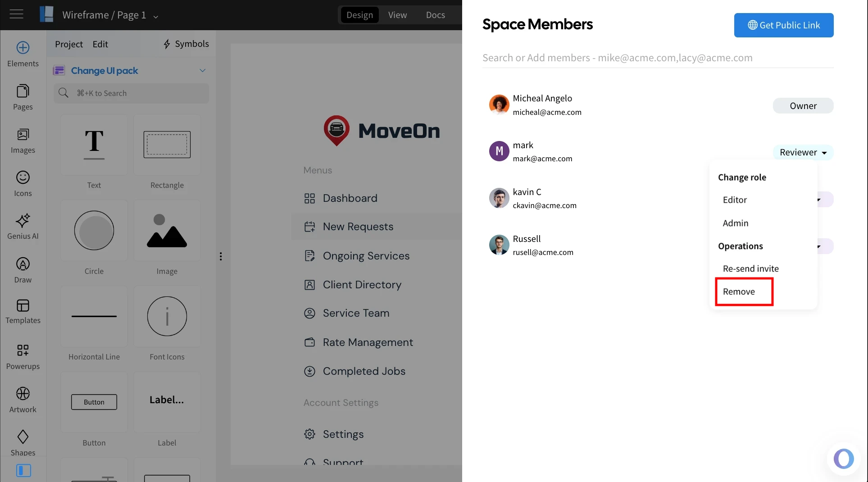868x482 pixels.
Task: Switch to the View tab
Action: (x=397, y=15)
